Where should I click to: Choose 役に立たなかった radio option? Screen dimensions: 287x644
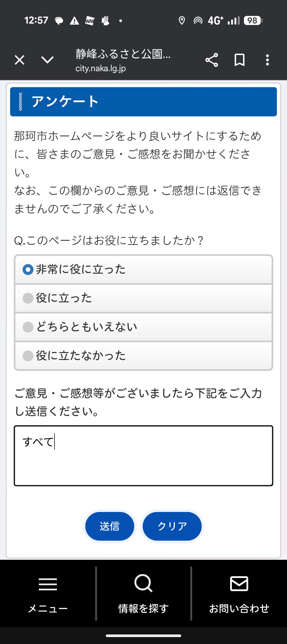28,355
